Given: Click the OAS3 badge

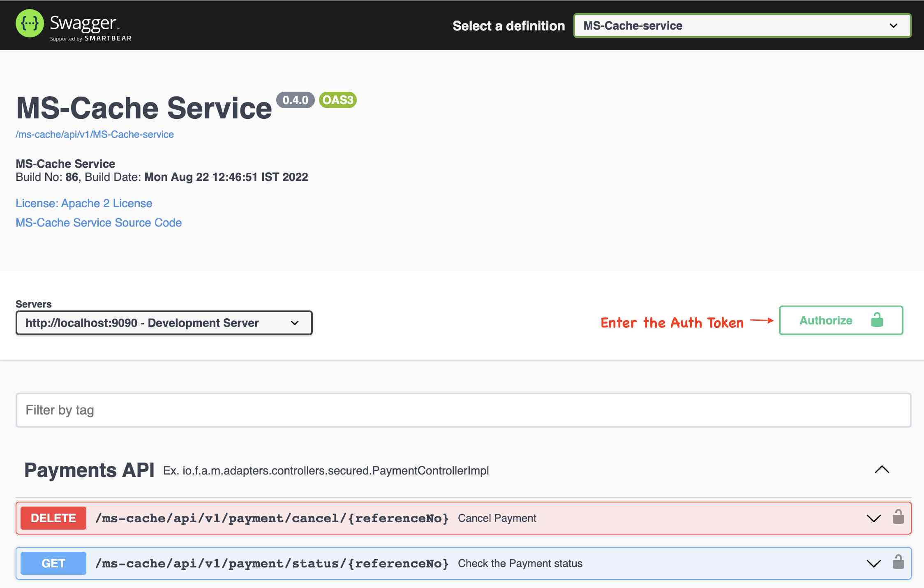Looking at the screenshot, I should coord(337,100).
